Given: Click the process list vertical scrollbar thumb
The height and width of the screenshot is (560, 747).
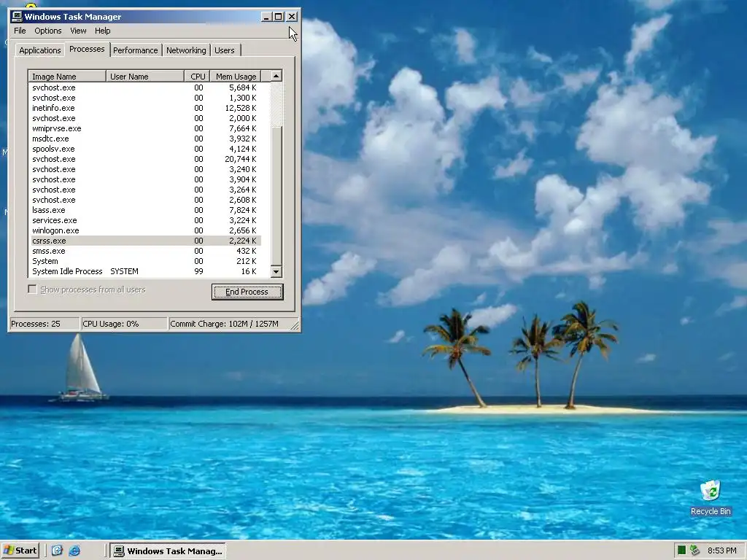Looking at the screenshot, I should [x=276, y=196].
